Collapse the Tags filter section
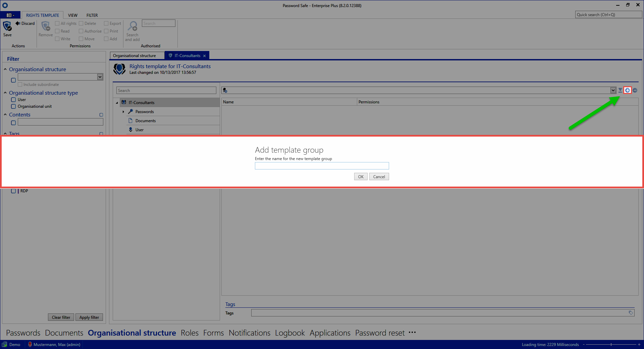The height and width of the screenshot is (349, 644). pyautogui.click(x=5, y=134)
